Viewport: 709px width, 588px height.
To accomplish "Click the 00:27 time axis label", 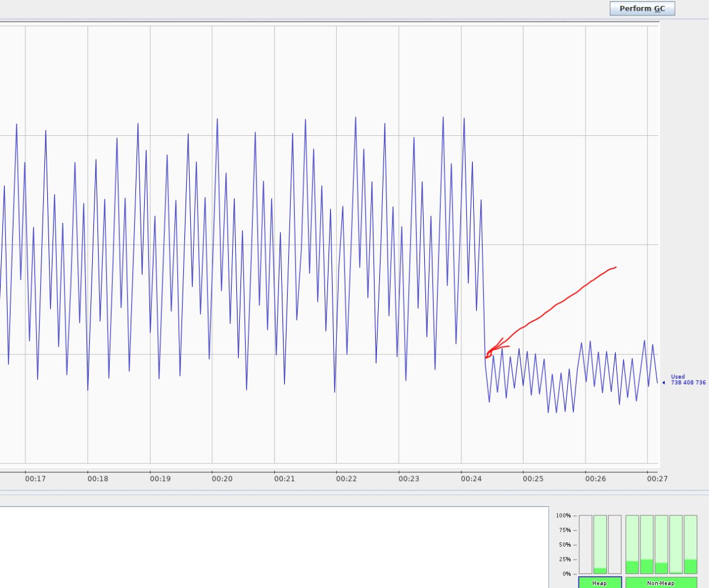I will tap(657, 479).
